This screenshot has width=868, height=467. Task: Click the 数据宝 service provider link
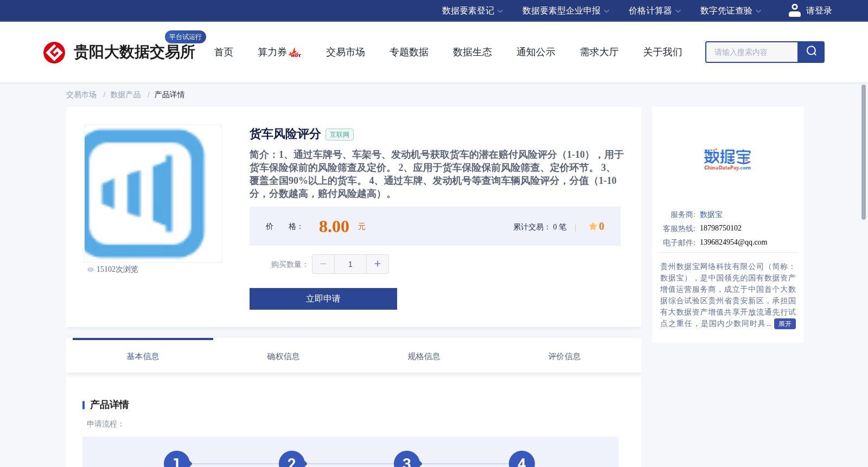[711, 215]
